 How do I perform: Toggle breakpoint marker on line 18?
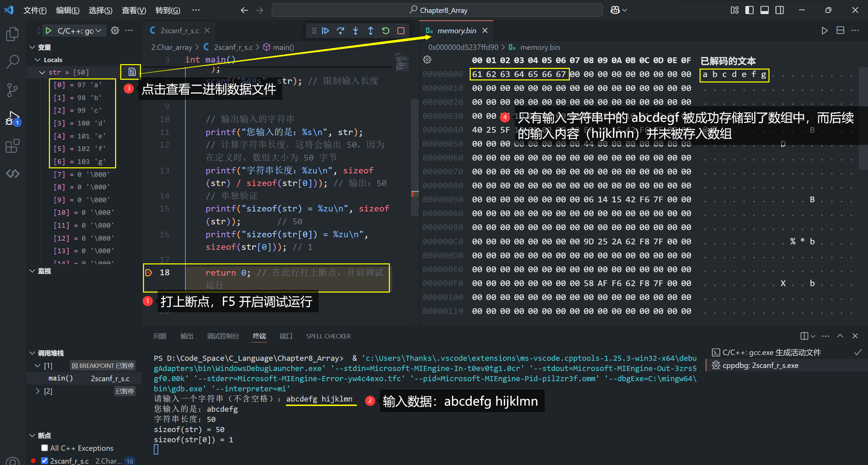tap(148, 273)
